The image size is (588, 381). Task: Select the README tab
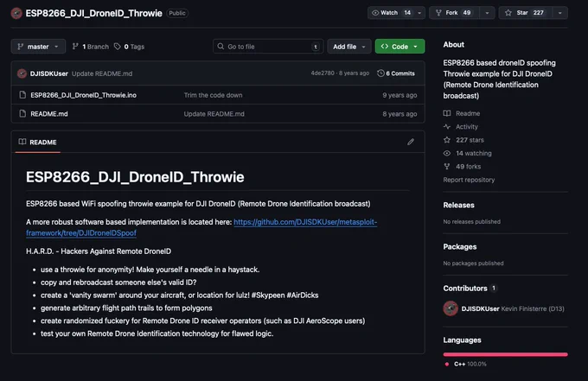[x=37, y=142]
